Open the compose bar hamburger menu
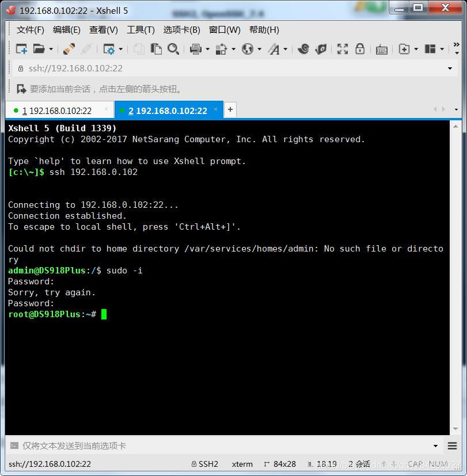This screenshot has height=476, width=467. coord(453,445)
